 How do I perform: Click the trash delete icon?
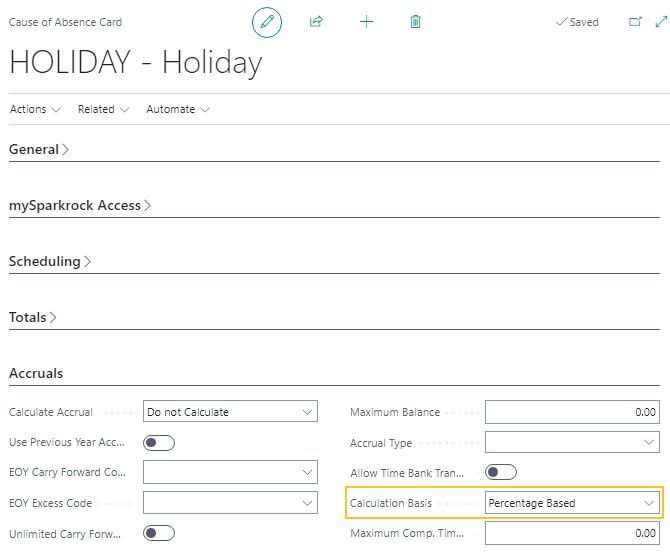click(416, 22)
